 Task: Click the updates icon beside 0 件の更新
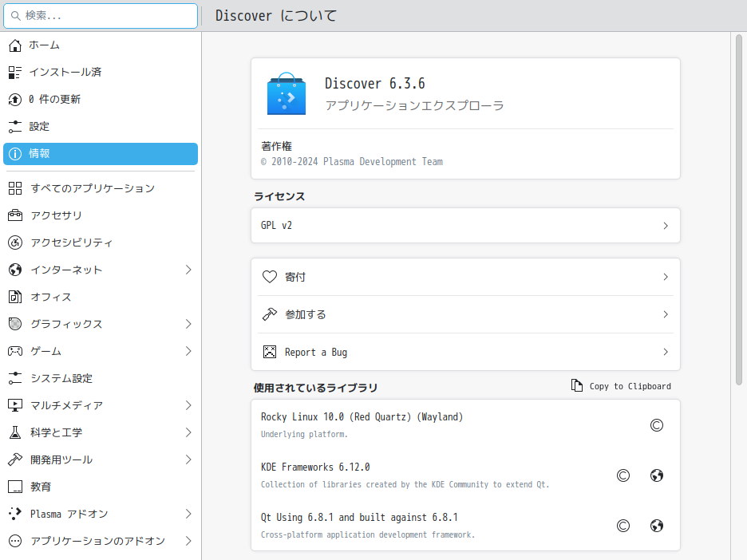point(15,99)
